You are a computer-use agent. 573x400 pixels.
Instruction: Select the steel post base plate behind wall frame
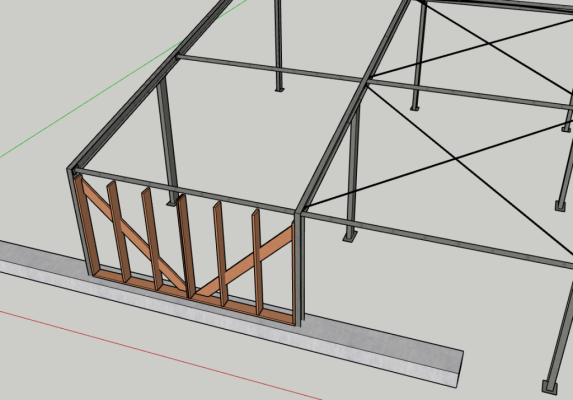[171, 203]
